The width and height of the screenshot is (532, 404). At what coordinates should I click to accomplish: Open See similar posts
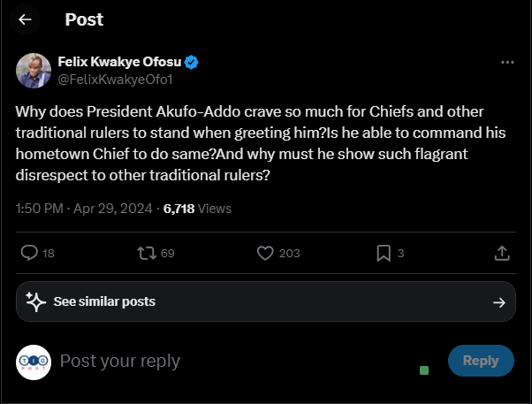tap(104, 301)
